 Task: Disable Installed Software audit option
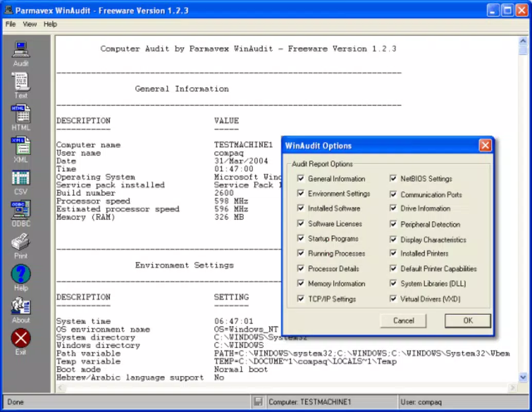[300, 208]
